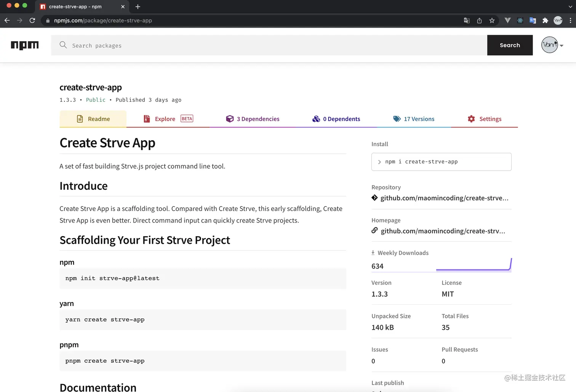Open the 17 Versions tab

pos(414,119)
